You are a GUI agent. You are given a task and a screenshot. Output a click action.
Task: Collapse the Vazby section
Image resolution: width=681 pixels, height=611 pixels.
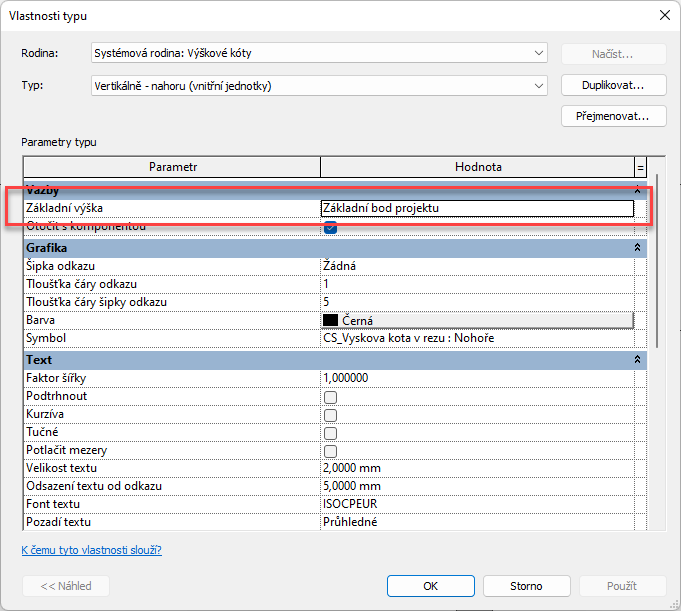pyautogui.click(x=637, y=190)
